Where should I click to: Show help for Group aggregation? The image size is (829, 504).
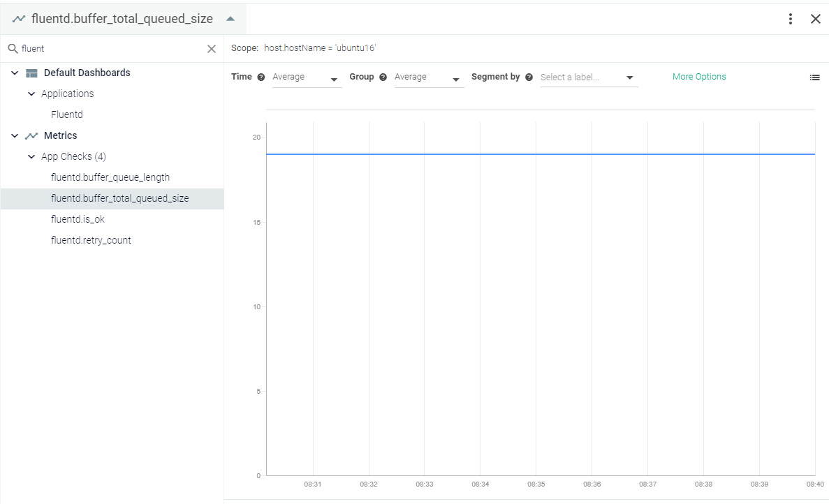[x=383, y=77]
